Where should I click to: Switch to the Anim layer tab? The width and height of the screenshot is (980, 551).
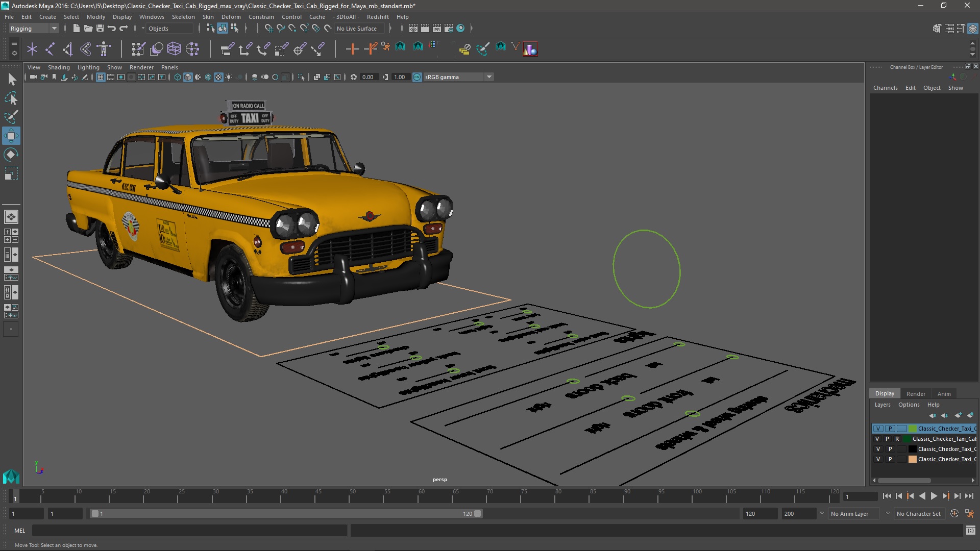[x=944, y=394]
